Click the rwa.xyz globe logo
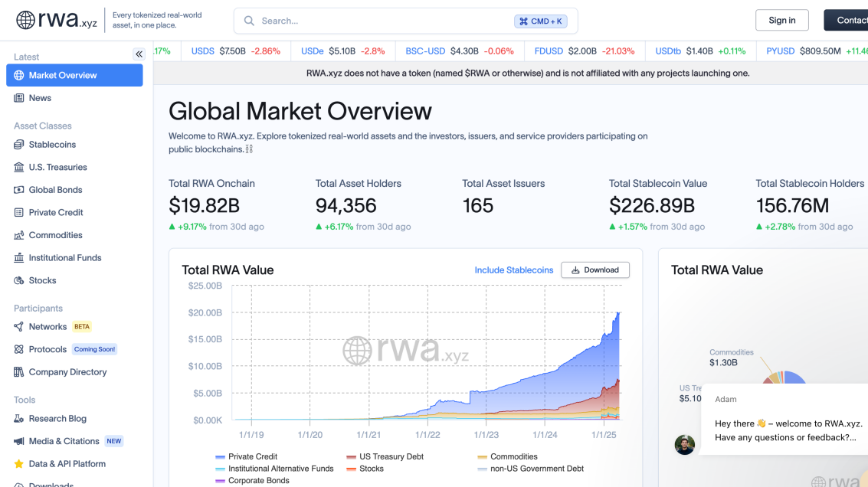 (26, 20)
